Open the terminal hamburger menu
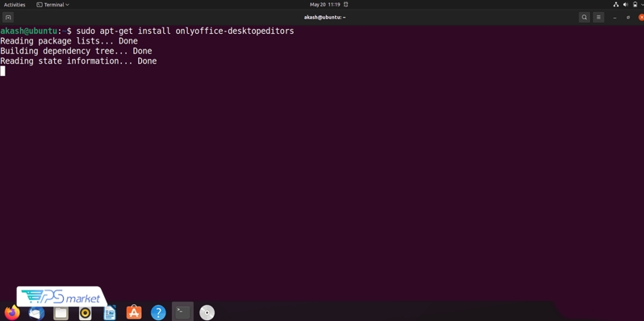This screenshot has width=644, height=321. pos(599,17)
